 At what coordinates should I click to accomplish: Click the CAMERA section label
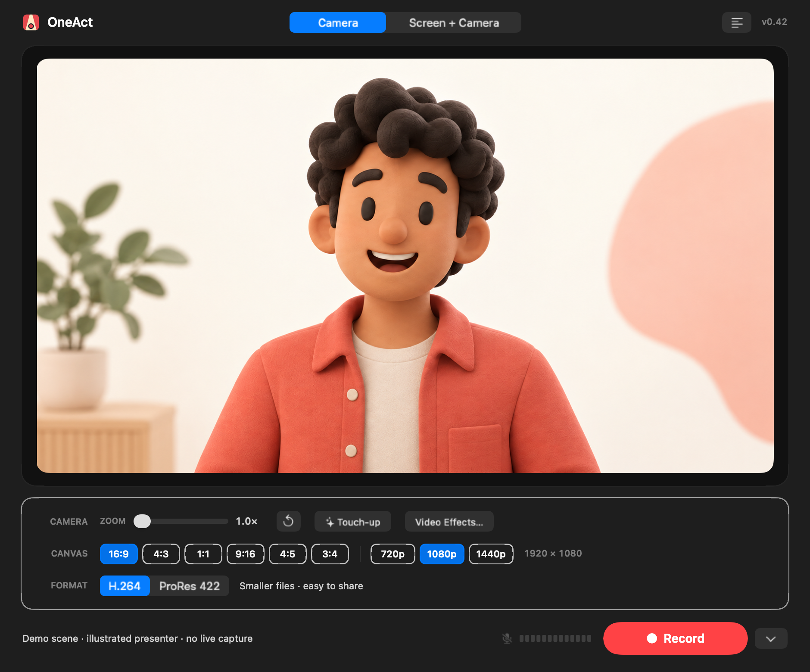tap(69, 522)
